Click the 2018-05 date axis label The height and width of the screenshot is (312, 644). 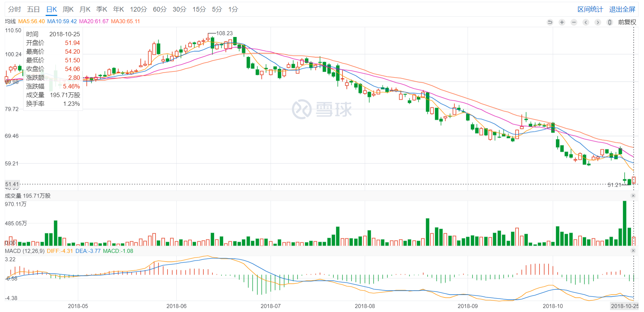click(78, 306)
